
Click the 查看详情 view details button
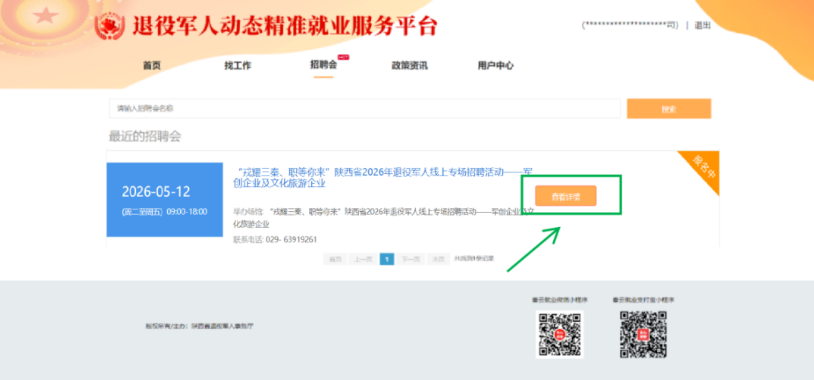pos(566,196)
